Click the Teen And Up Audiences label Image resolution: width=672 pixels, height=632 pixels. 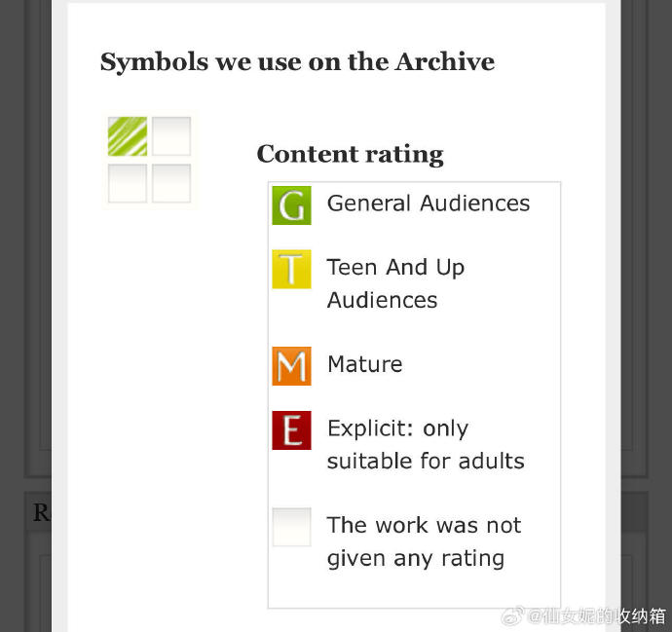pyautogui.click(x=395, y=283)
